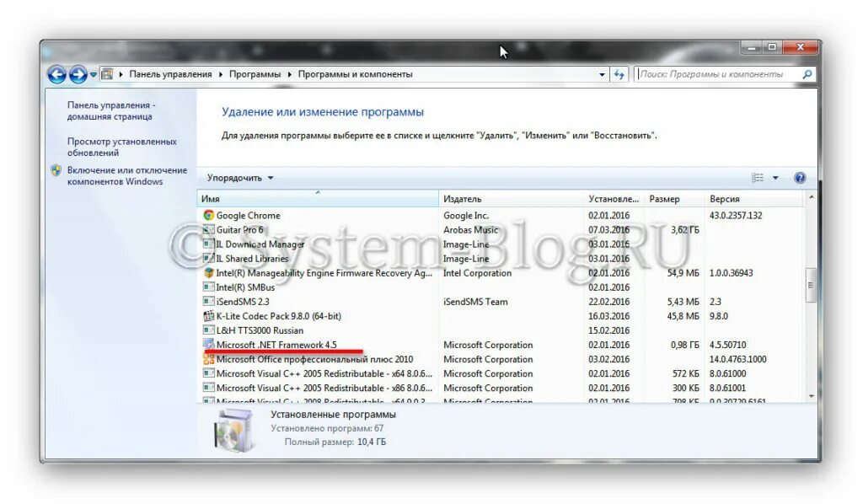Select IL Download Manager entry
The width and height of the screenshot is (863, 504).
click(260, 244)
